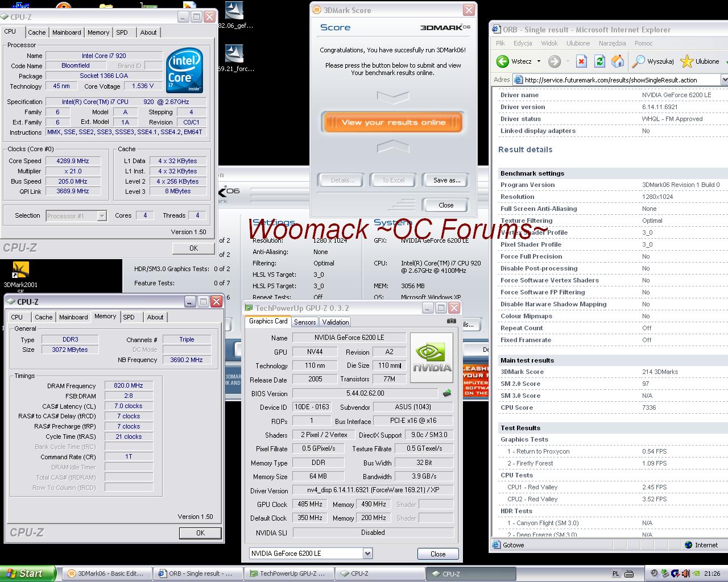Image resolution: width=728 pixels, height=582 pixels.
Task: Click Save as... in 3DMark Score dialog
Action: point(446,180)
